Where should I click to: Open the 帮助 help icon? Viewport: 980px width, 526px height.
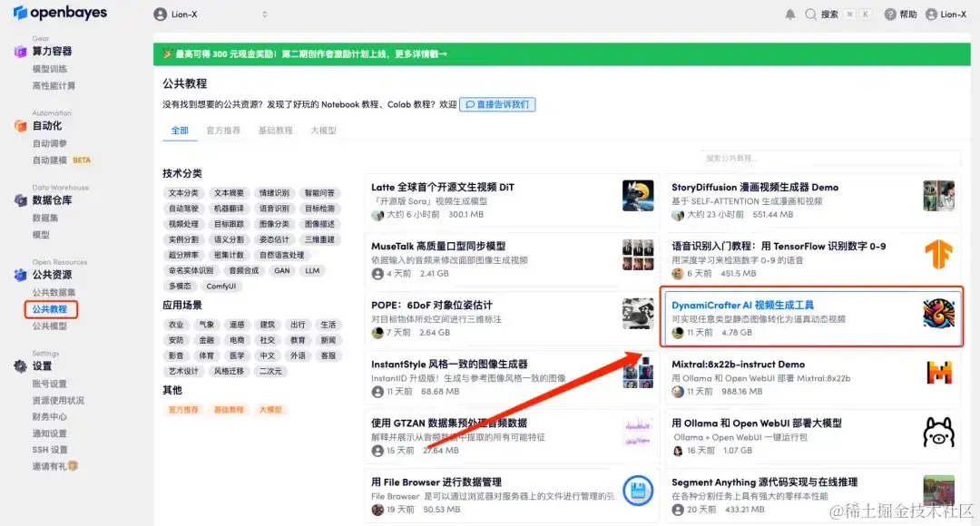tap(890, 15)
